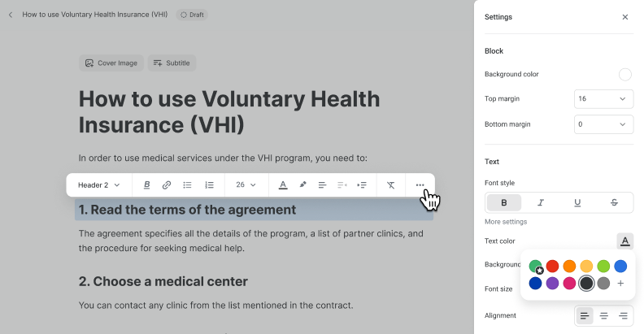
Task: Open the font size 26 dropdown
Action: click(246, 185)
